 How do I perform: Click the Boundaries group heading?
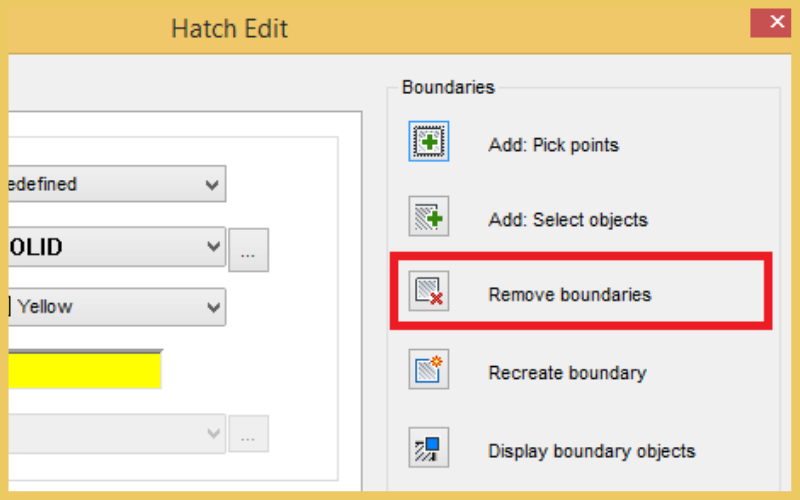pyautogui.click(x=448, y=87)
